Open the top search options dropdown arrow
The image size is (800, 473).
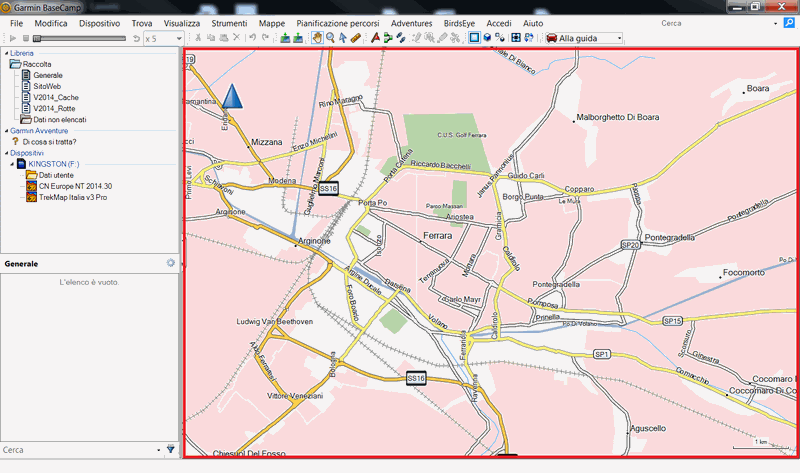click(x=776, y=23)
